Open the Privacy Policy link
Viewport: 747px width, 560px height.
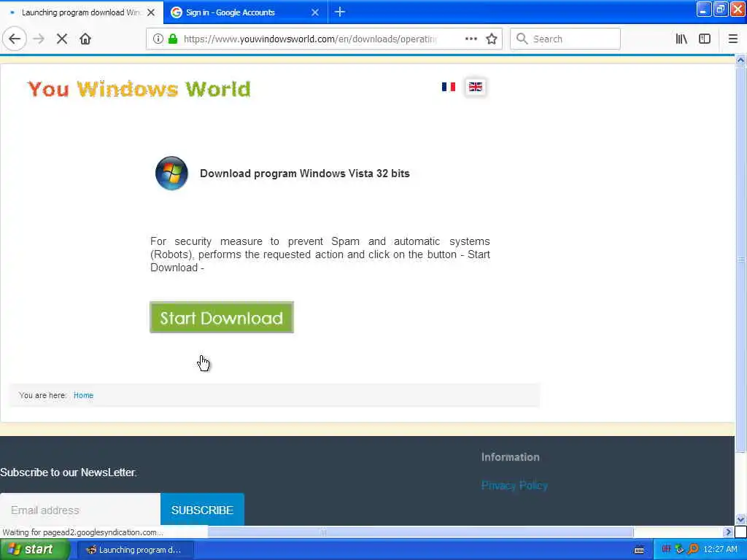coord(514,485)
